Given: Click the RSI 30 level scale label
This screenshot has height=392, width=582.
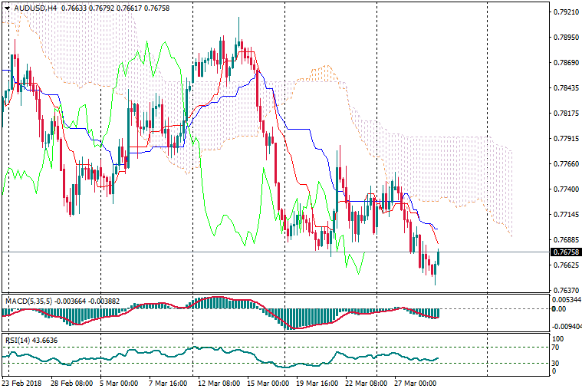Looking at the screenshot, I should (557, 364).
